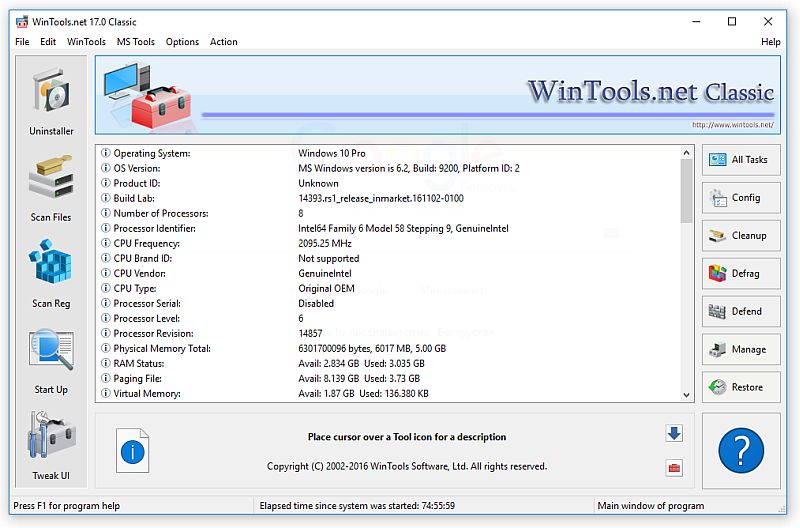Click the small red toolbox icon
This screenshot has width=800, height=528.
point(674,468)
